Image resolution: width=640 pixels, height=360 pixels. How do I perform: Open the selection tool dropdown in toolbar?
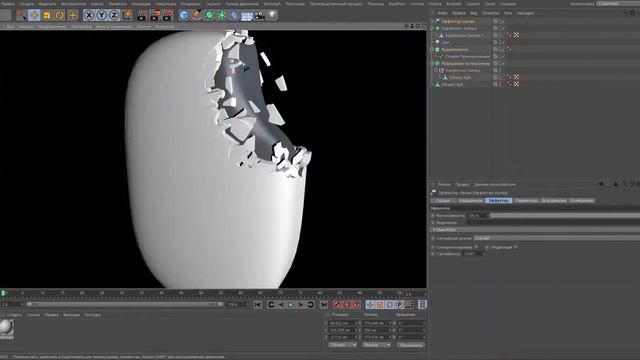(x=21, y=16)
